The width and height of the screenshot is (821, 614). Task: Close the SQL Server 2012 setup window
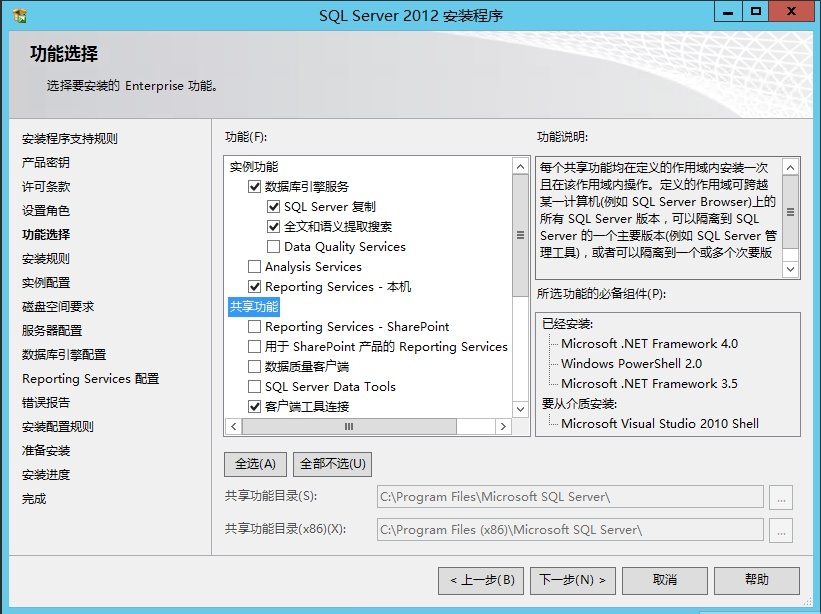(791, 12)
